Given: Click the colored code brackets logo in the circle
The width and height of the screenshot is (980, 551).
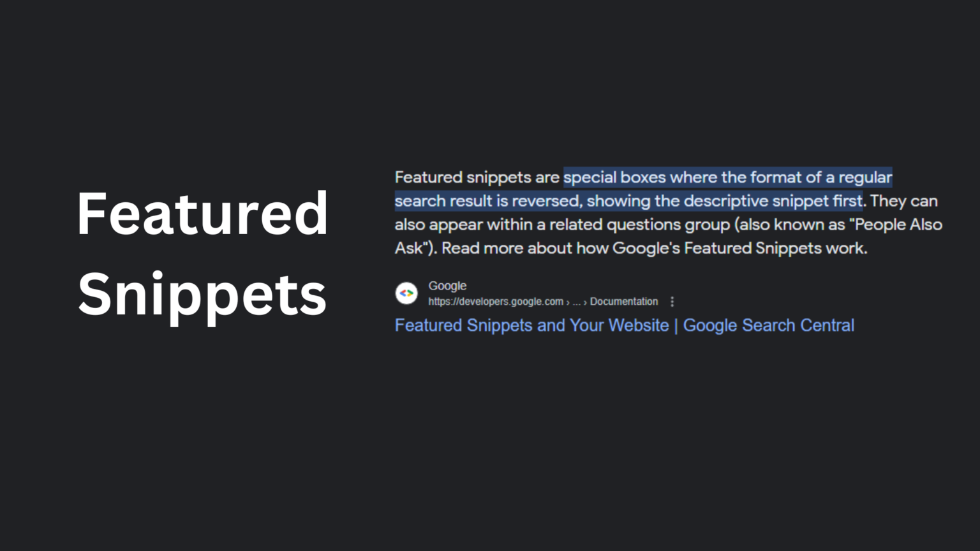Looking at the screenshot, I should tap(407, 293).
